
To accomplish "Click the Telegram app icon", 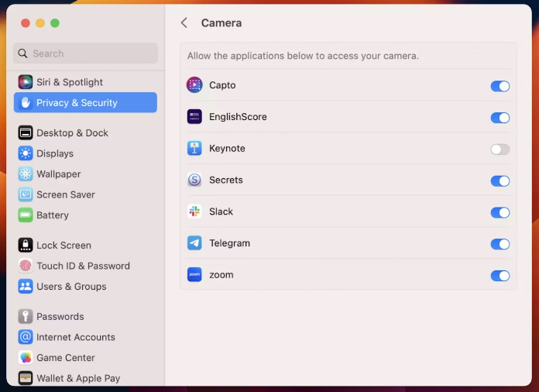I will (194, 243).
